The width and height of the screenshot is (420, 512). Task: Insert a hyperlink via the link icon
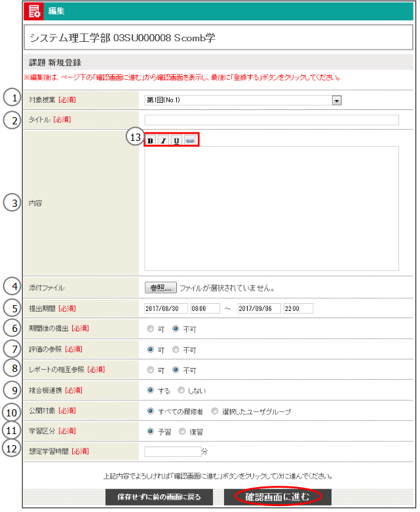[189, 140]
